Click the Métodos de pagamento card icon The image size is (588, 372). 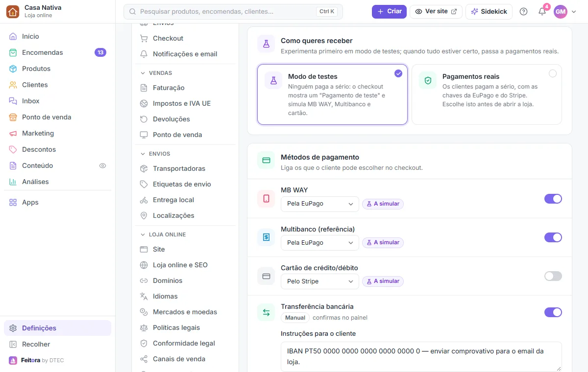coord(266,160)
